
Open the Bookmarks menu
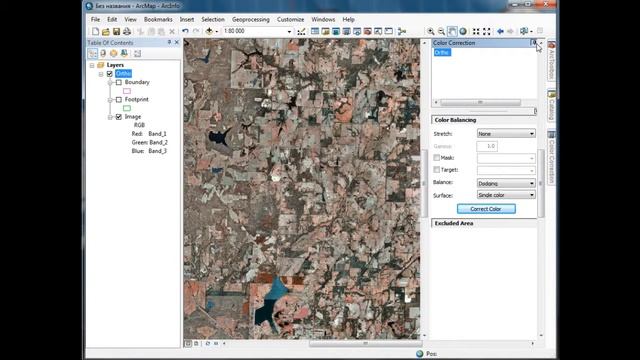(158, 19)
